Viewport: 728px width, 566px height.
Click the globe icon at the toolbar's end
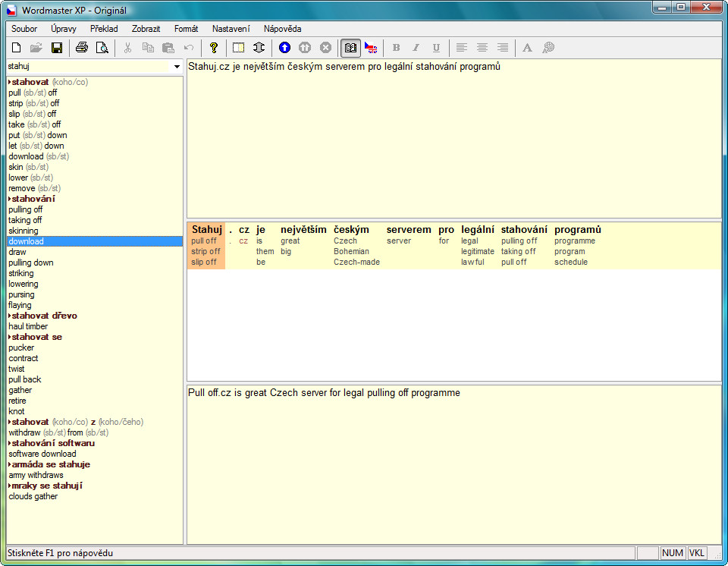click(x=548, y=47)
